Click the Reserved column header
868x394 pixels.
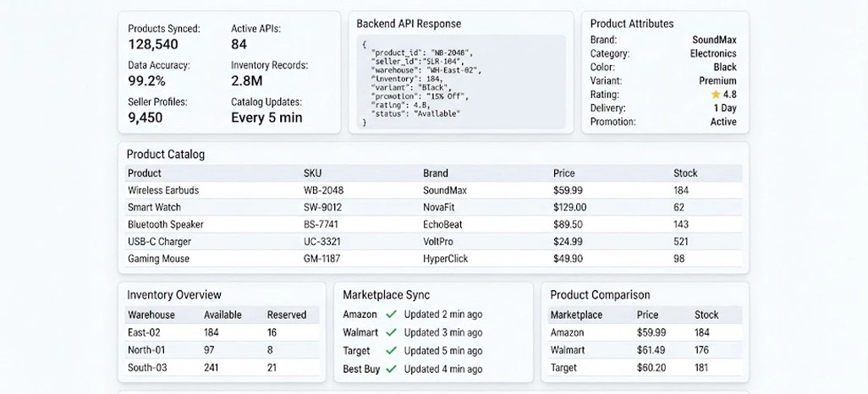(287, 315)
